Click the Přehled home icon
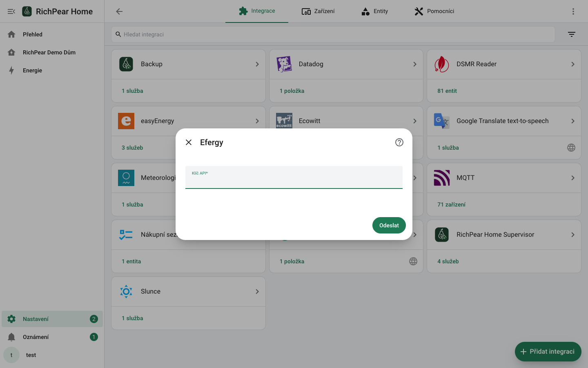This screenshot has width=588, height=368. point(11,34)
